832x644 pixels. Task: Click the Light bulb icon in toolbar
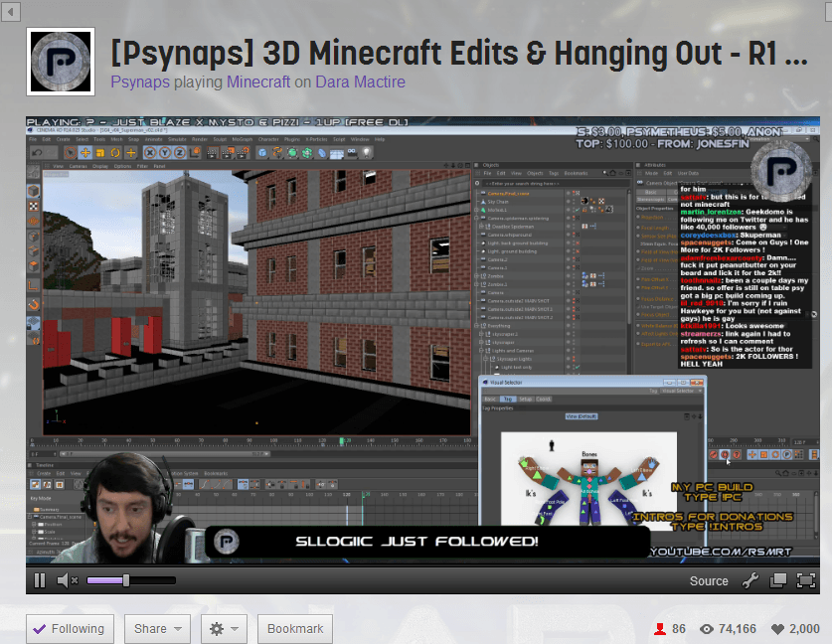coord(367,153)
